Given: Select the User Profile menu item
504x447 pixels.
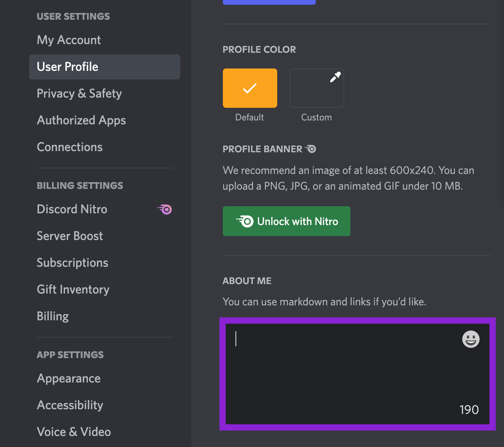Looking at the screenshot, I should (68, 67).
